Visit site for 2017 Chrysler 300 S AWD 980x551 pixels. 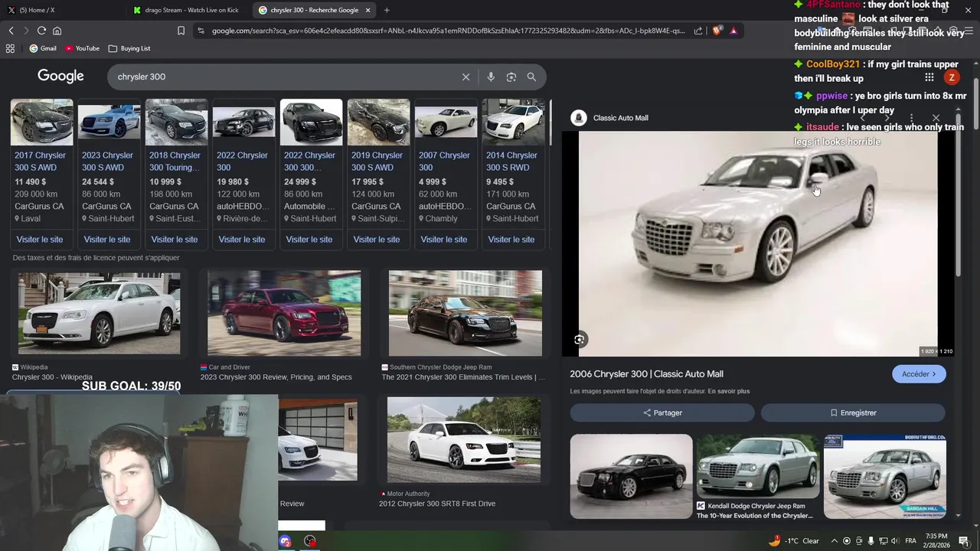pos(40,240)
